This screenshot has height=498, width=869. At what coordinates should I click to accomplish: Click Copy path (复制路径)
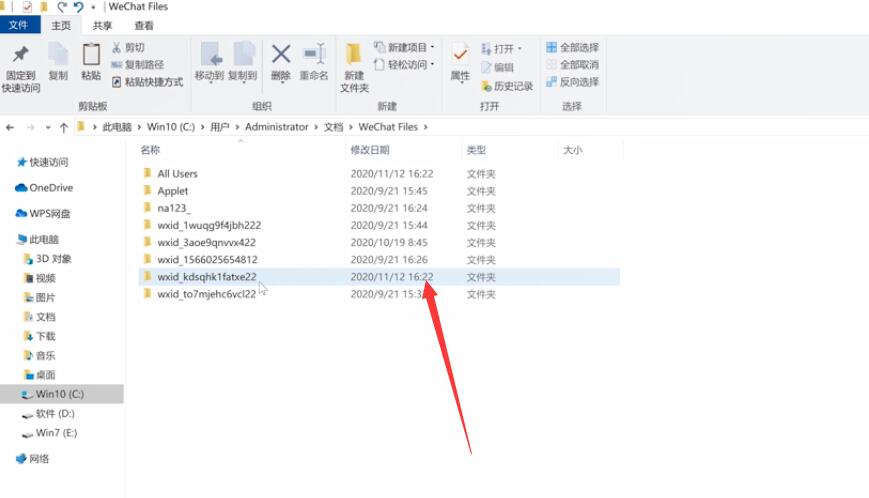coord(138,65)
